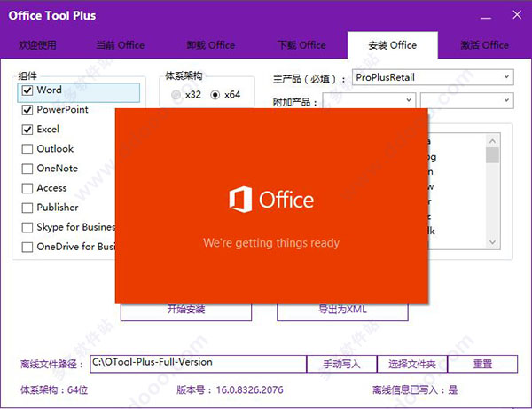
Task: Select the 安装 Office tab
Action: [x=393, y=45]
